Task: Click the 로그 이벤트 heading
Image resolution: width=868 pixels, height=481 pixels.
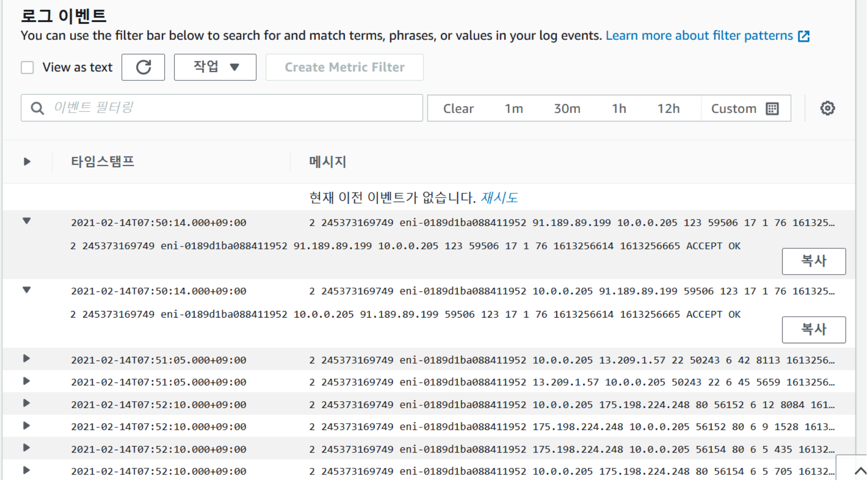Action: 63,16
